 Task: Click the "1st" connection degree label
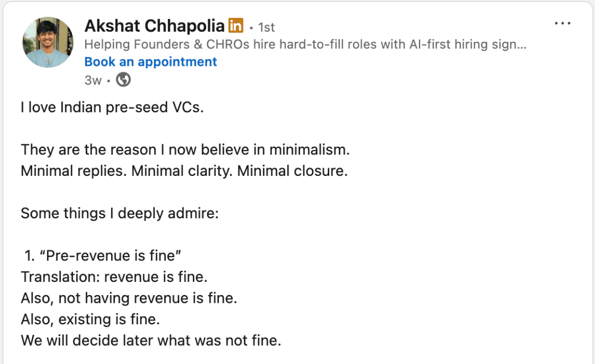[267, 27]
